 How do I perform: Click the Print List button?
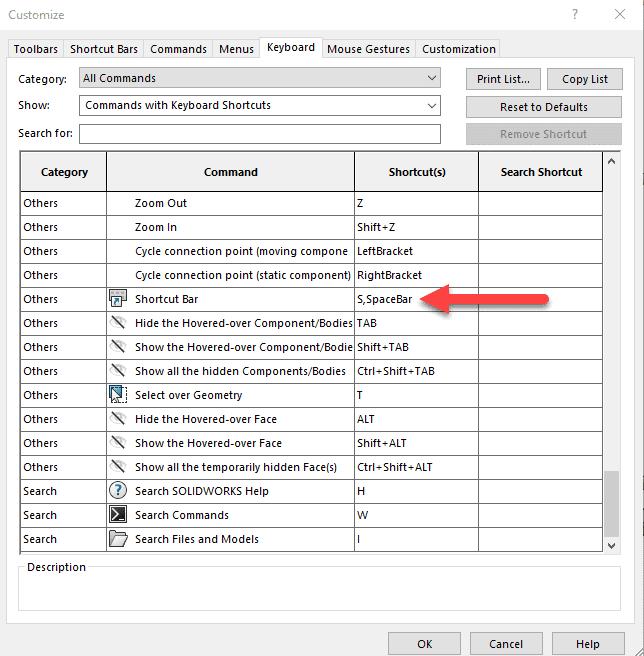[x=503, y=79]
